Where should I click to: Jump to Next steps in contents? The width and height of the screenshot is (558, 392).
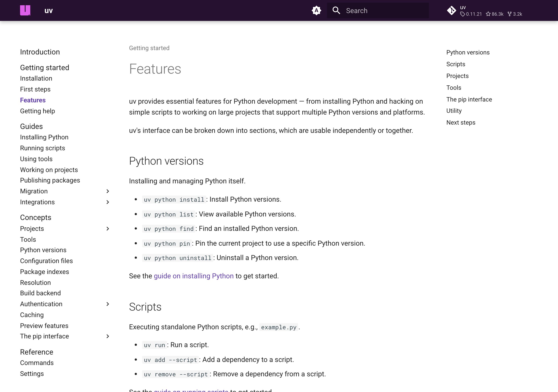tap(461, 123)
